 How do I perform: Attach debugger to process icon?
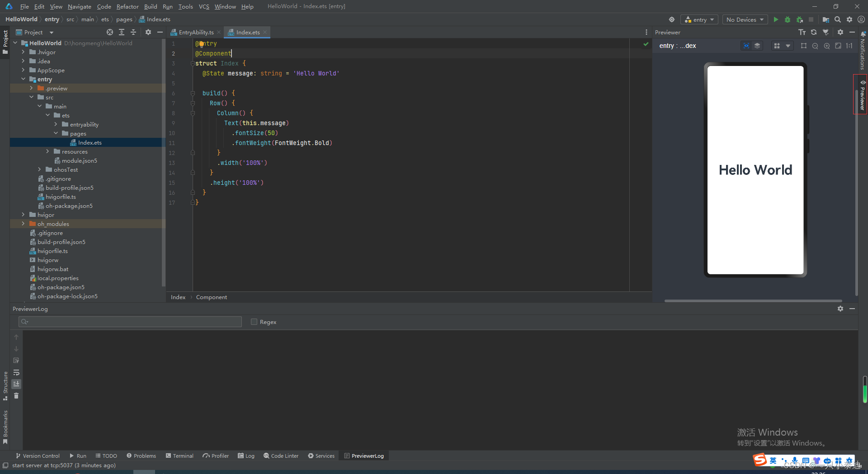pos(799,19)
